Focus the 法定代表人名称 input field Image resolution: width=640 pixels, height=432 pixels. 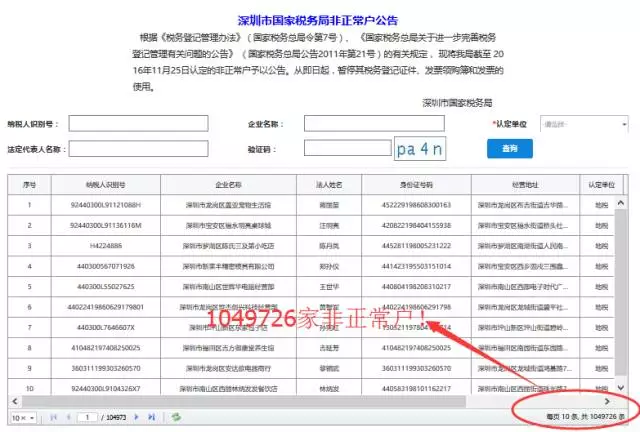point(138,149)
